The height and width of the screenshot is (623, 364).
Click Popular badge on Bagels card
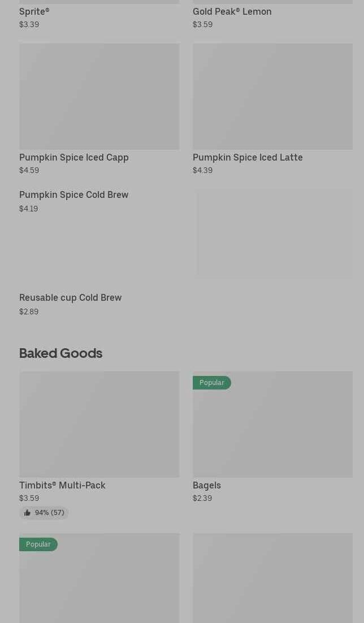pyautogui.click(x=211, y=383)
